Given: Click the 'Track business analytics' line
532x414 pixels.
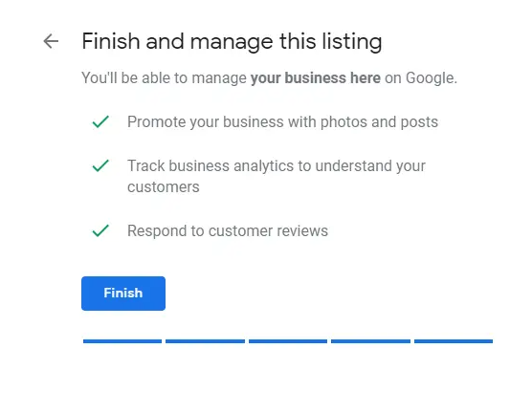Looking at the screenshot, I should pyautogui.click(x=277, y=166).
